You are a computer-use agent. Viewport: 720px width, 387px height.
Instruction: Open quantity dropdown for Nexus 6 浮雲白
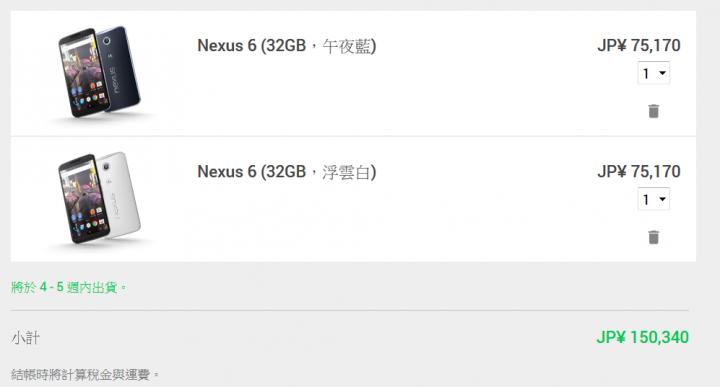click(x=654, y=199)
